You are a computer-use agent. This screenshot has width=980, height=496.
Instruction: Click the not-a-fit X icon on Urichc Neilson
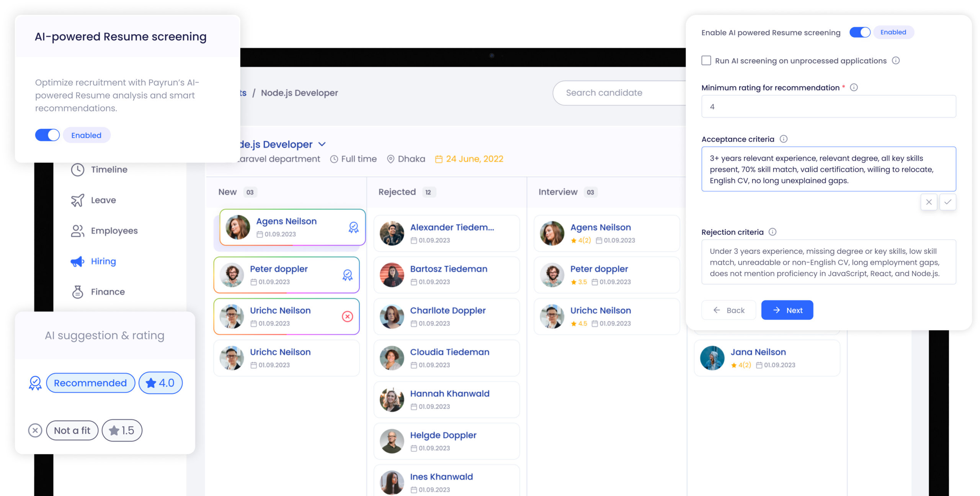347,316
